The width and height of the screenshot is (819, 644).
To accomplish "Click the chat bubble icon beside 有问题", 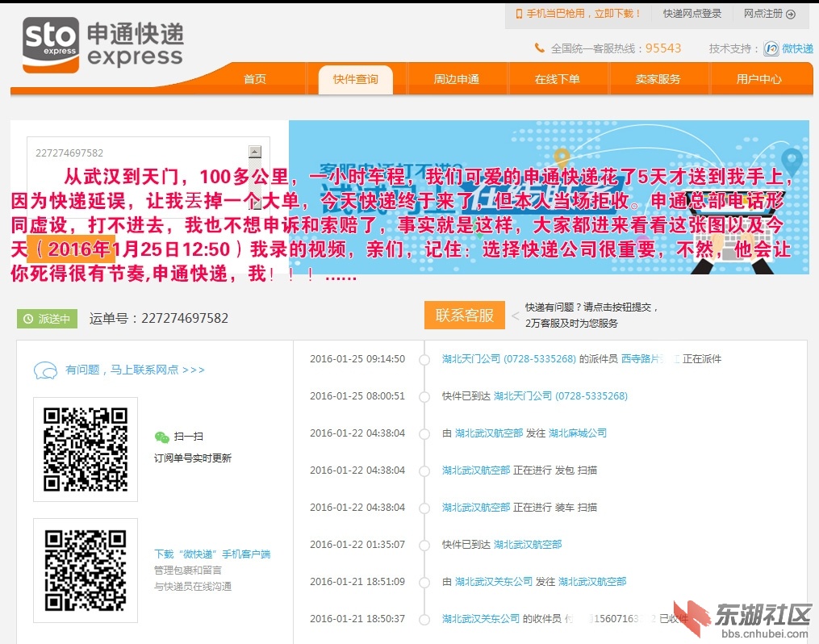I will coord(45,370).
